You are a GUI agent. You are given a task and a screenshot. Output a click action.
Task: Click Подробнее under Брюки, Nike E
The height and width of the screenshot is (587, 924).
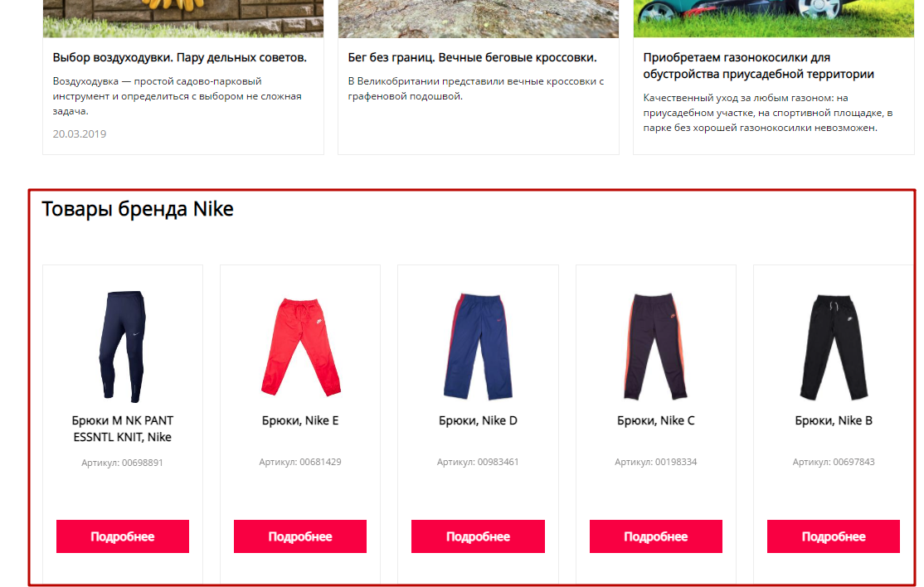pyautogui.click(x=300, y=536)
